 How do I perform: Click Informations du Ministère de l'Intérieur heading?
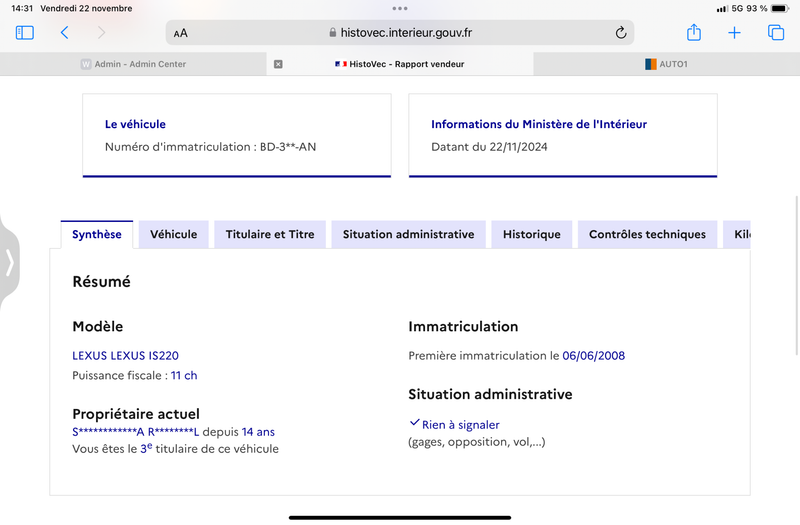[x=539, y=124]
